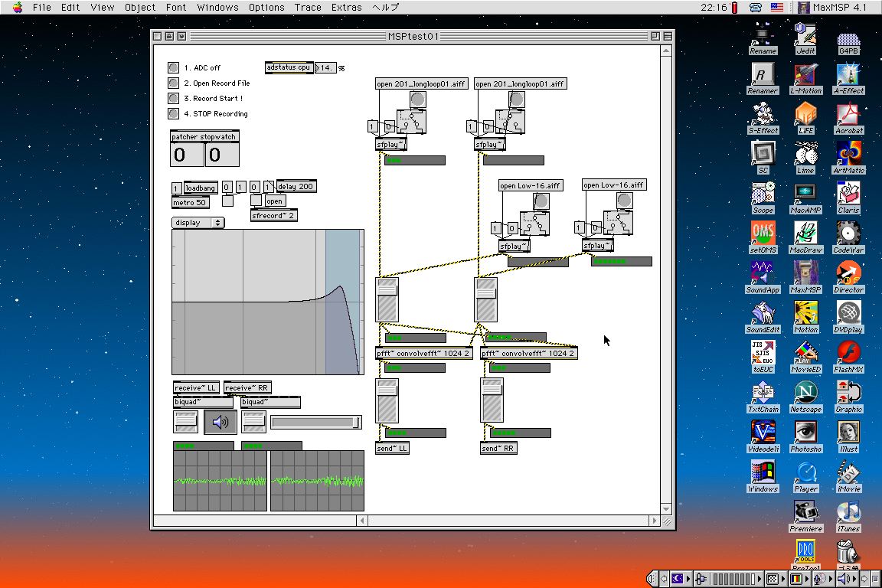Image resolution: width=882 pixels, height=588 pixels.
Task: Click the bang button above the third sfplay~ object
Action: pos(541,201)
